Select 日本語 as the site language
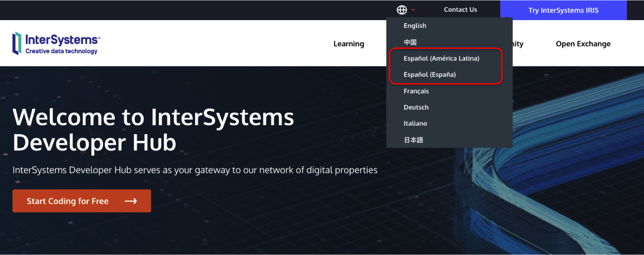 click(413, 140)
